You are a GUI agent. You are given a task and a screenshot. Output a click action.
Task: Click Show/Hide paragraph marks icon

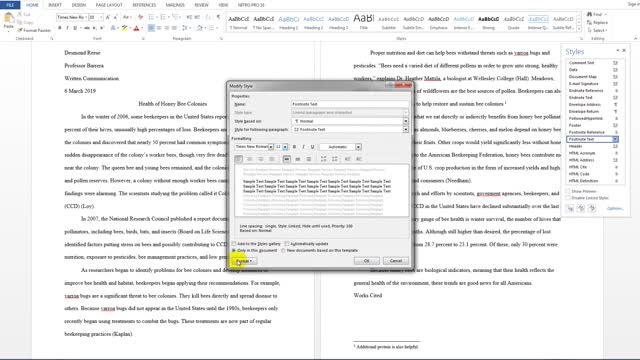[x=218, y=17]
